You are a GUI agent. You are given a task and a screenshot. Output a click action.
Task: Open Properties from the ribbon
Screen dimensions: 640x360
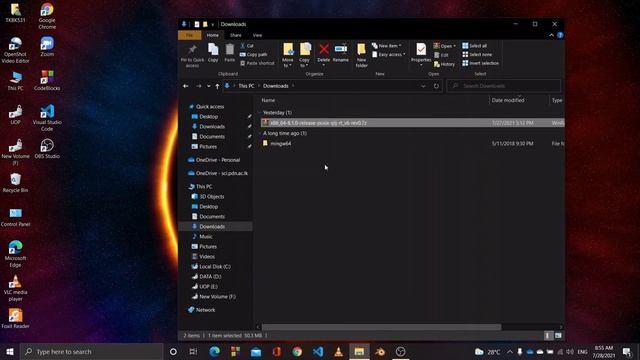(421, 54)
